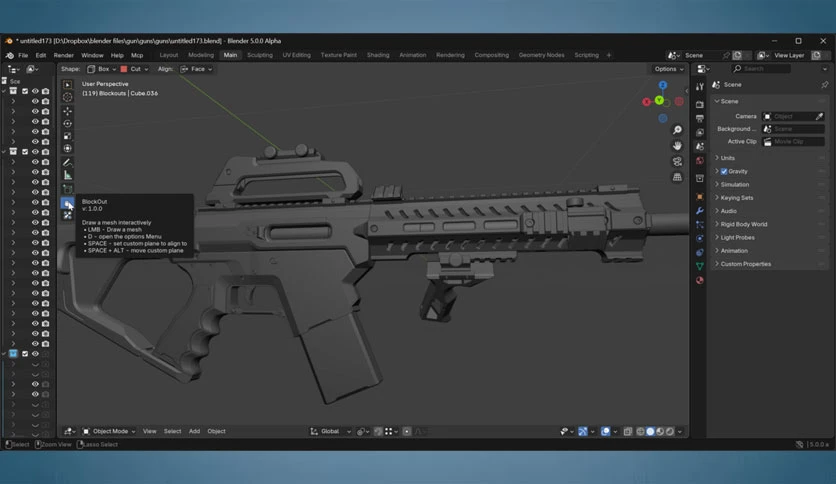Hide the first collection with its eye icon
Screen dimensions: 836x484
35,91
